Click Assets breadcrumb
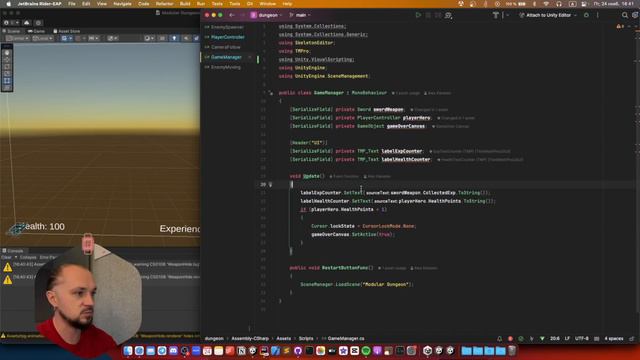 point(284,338)
